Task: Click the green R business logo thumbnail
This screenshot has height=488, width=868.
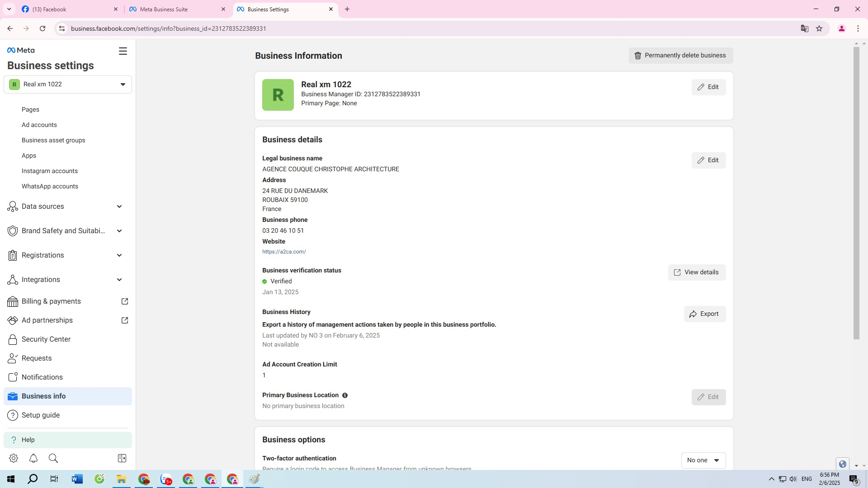Action: point(278,95)
